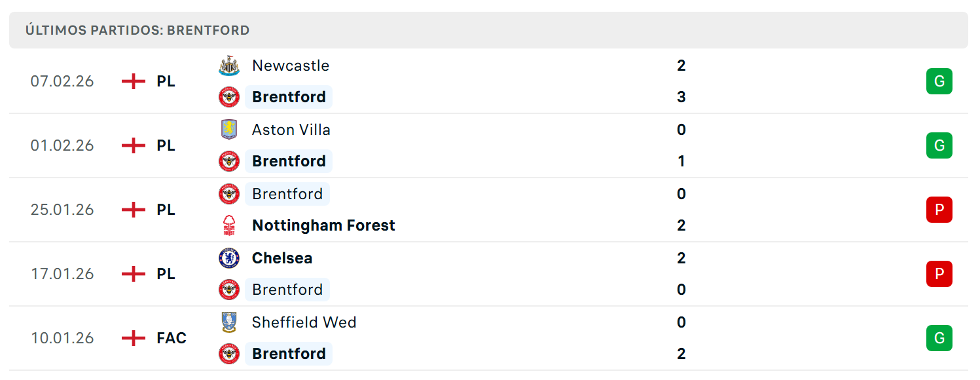Image resolution: width=980 pixels, height=380 pixels.
Task: Click green G badge for Newcastle match
Action: [939, 81]
